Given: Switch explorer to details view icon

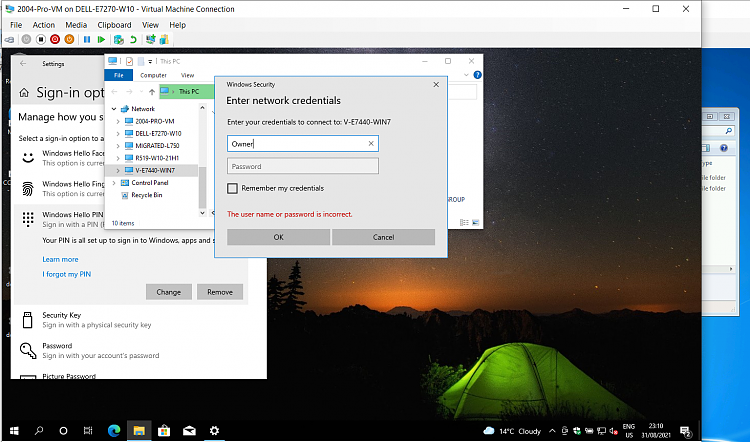Looking at the screenshot, I should tap(464, 222).
